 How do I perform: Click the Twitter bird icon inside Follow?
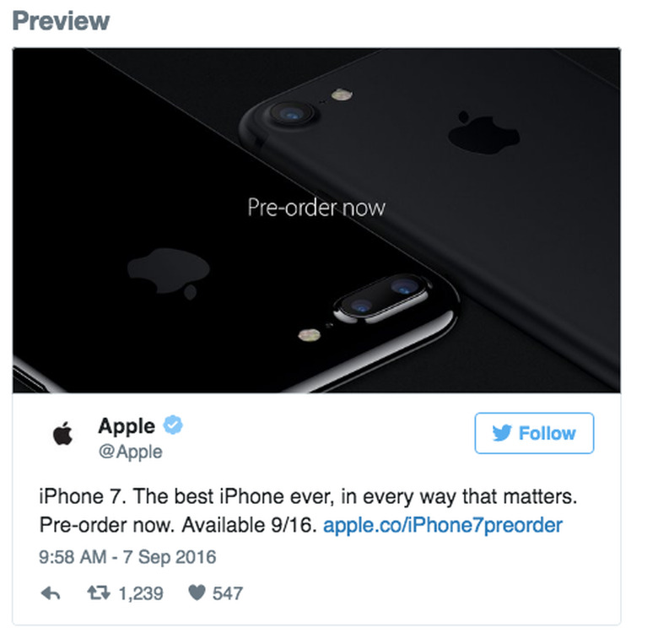(x=502, y=433)
